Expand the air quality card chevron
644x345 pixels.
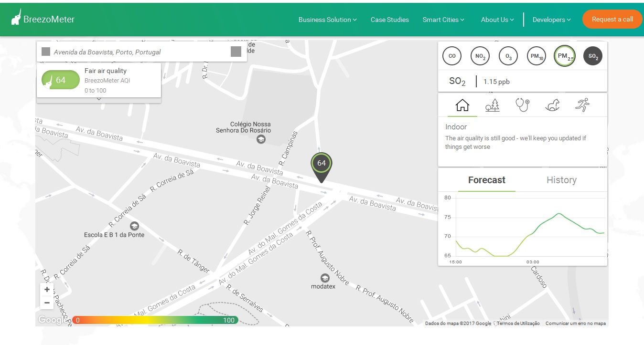99,99
